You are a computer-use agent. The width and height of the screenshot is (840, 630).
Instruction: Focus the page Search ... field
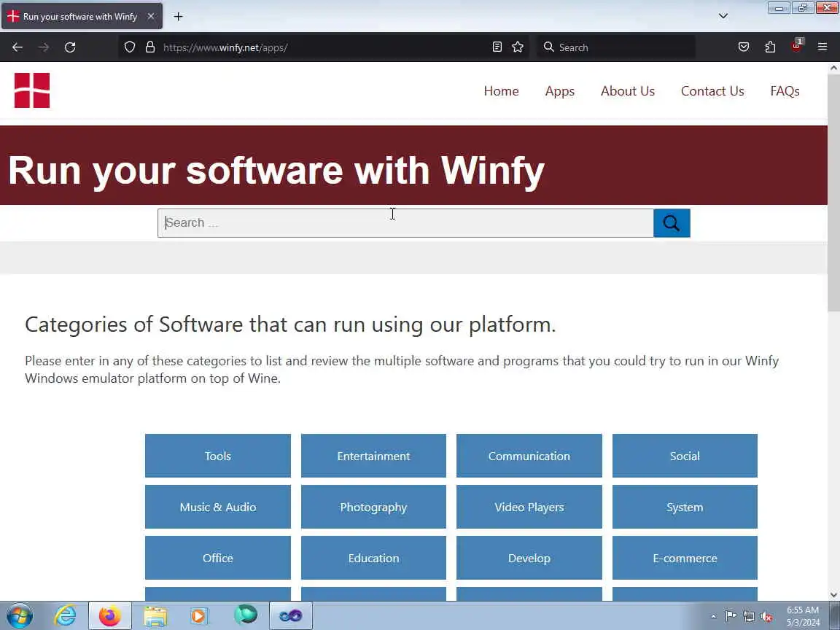pos(405,223)
